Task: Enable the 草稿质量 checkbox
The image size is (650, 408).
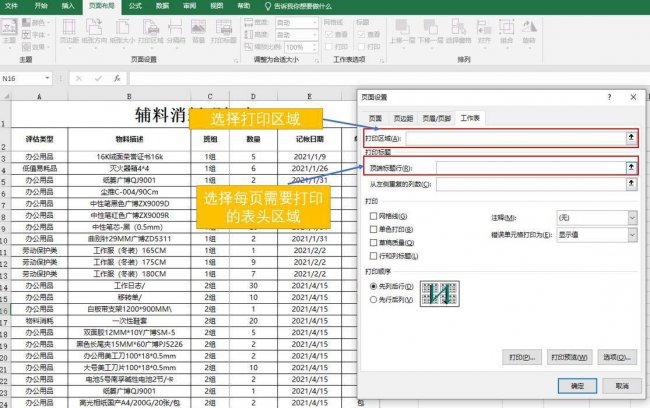Action: tap(373, 243)
